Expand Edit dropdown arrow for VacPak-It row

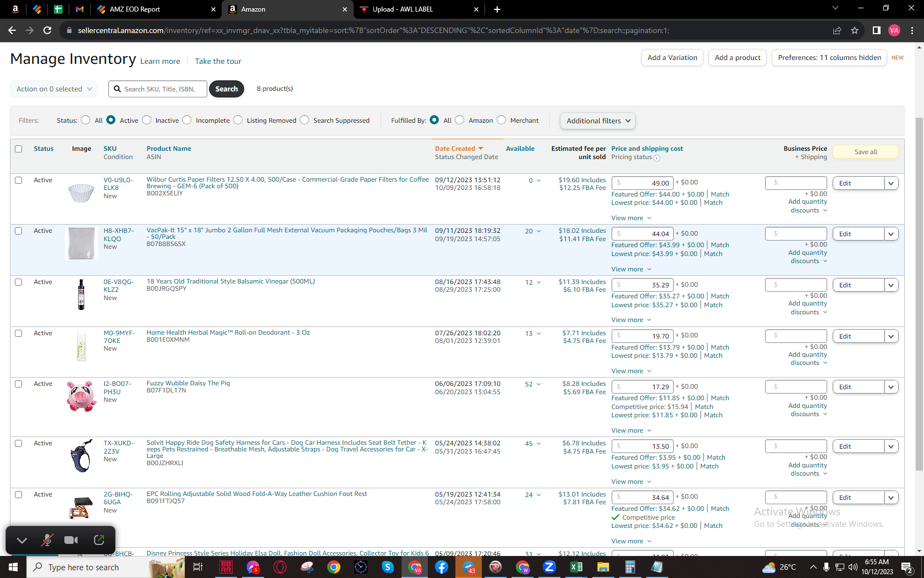[x=892, y=234]
